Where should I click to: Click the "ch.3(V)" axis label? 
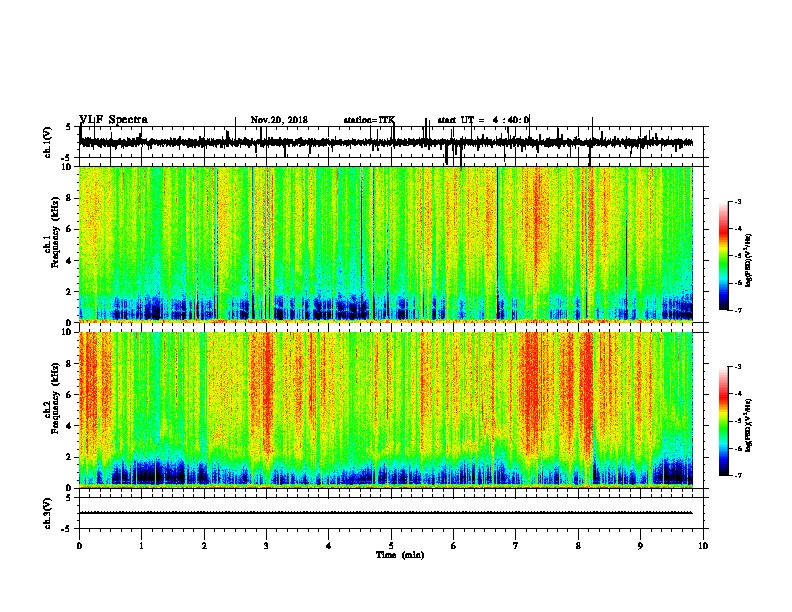(48, 514)
